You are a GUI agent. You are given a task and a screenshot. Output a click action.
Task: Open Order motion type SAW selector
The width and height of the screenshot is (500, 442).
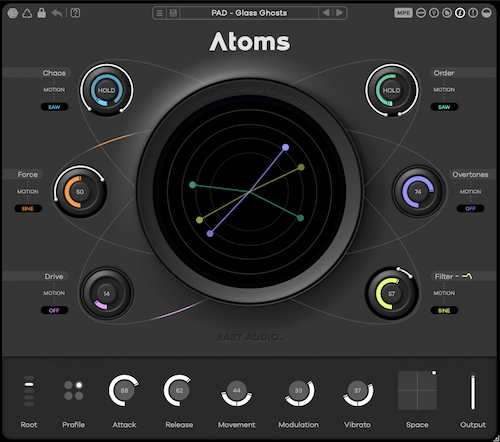[444, 107]
